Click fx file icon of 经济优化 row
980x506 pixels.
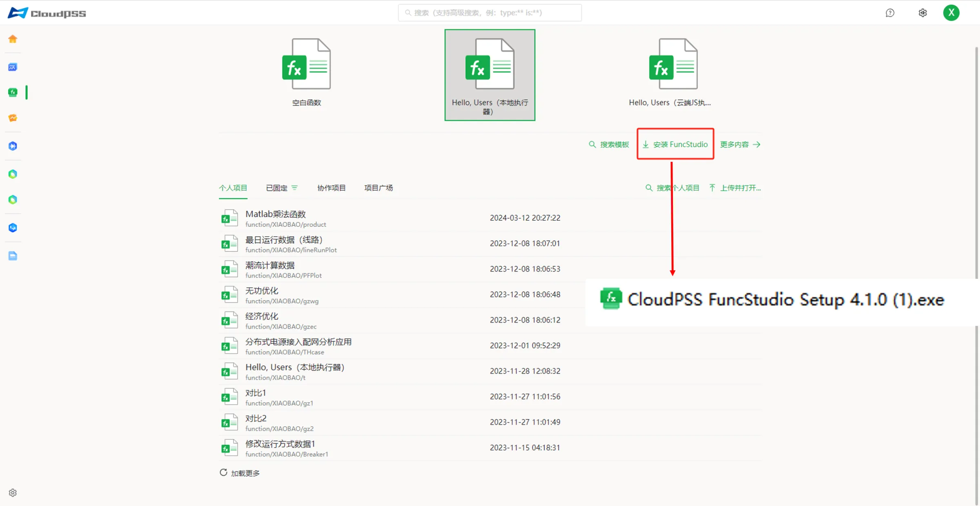229,320
